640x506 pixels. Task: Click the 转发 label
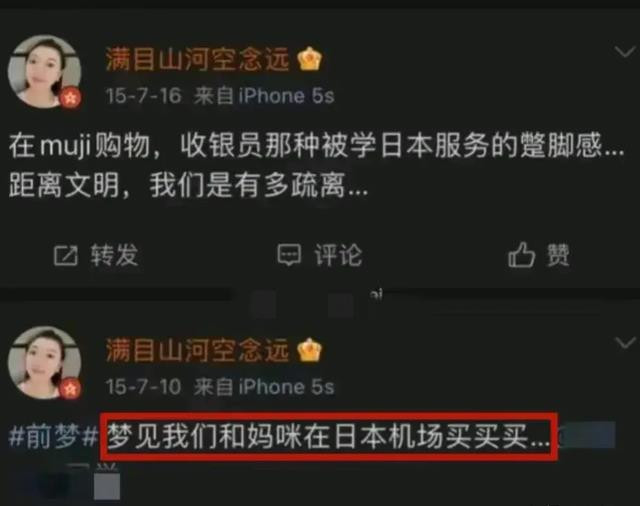point(114,255)
